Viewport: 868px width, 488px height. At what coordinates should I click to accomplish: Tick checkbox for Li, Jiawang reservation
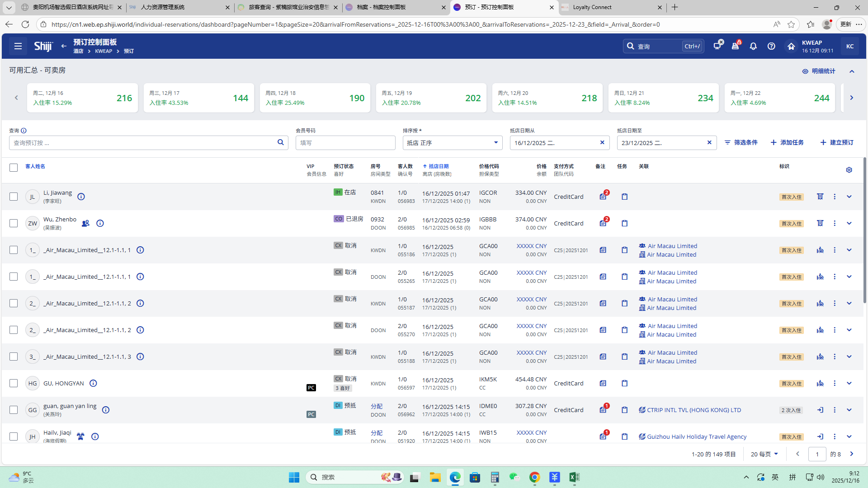coord(14,197)
